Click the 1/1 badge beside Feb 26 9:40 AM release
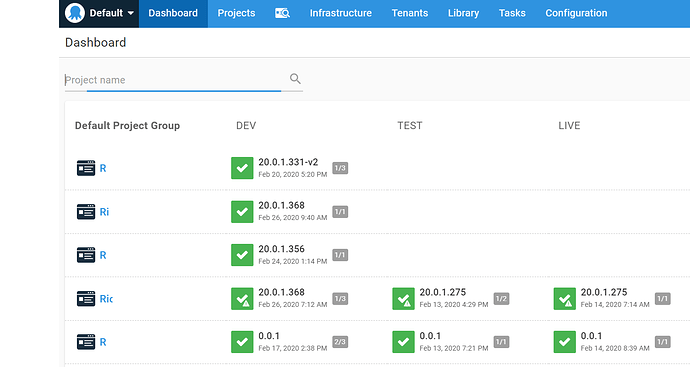This screenshot has width=690, height=367. pyautogui.click(x=340, y=212)
